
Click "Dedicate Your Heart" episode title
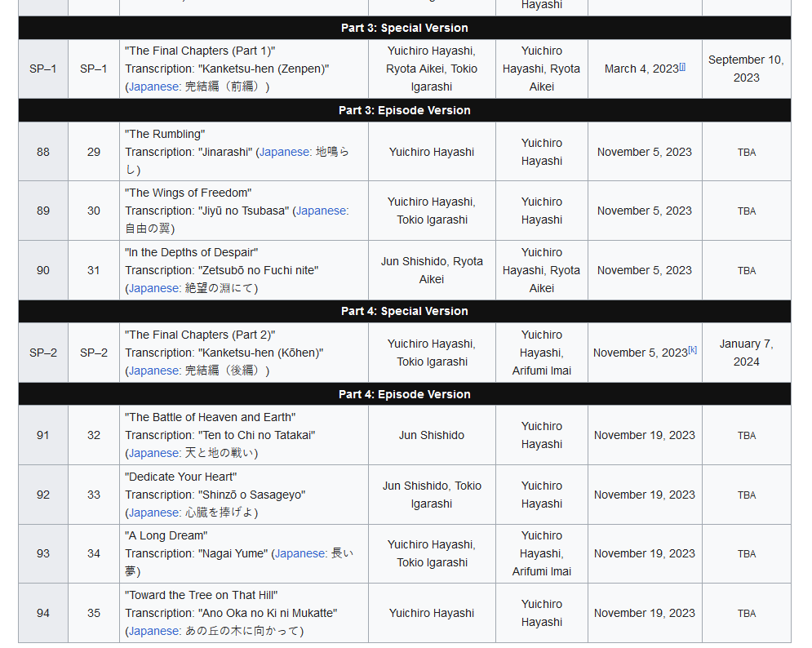point(180,477)
